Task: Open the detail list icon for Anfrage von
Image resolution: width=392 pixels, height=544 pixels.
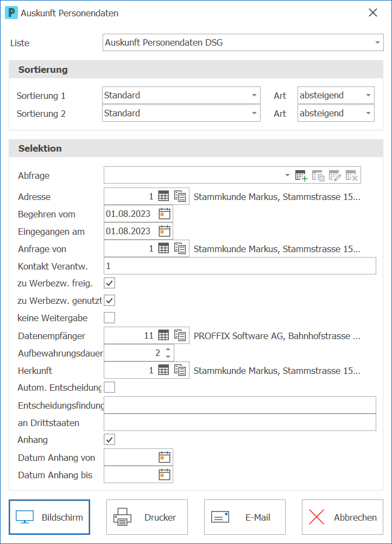Action: pyautogui.click(x=180, y=248)
